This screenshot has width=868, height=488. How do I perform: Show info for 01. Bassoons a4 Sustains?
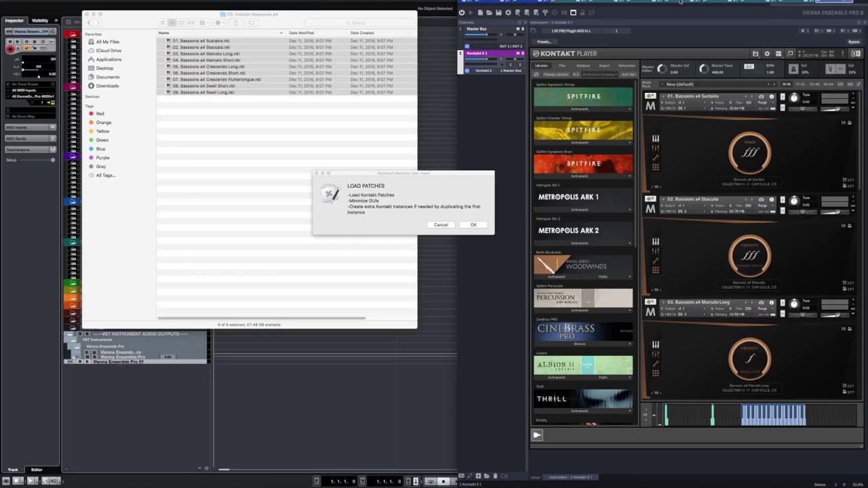(771, 96)
